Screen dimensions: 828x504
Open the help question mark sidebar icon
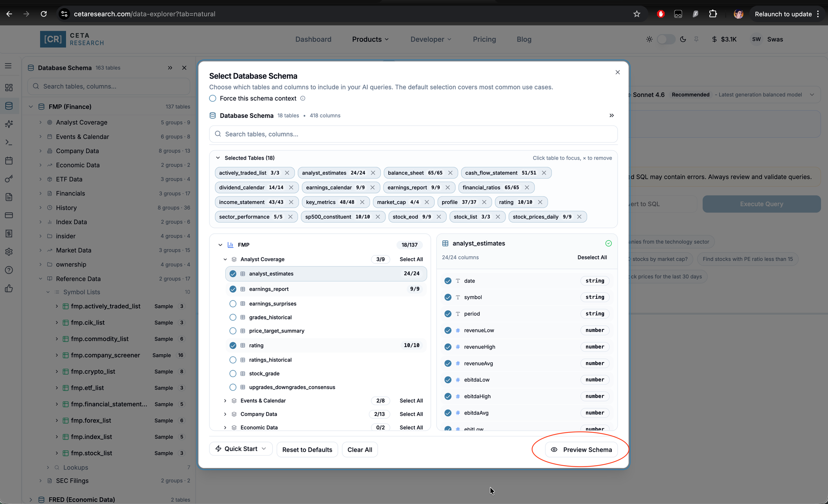point(9,270)
